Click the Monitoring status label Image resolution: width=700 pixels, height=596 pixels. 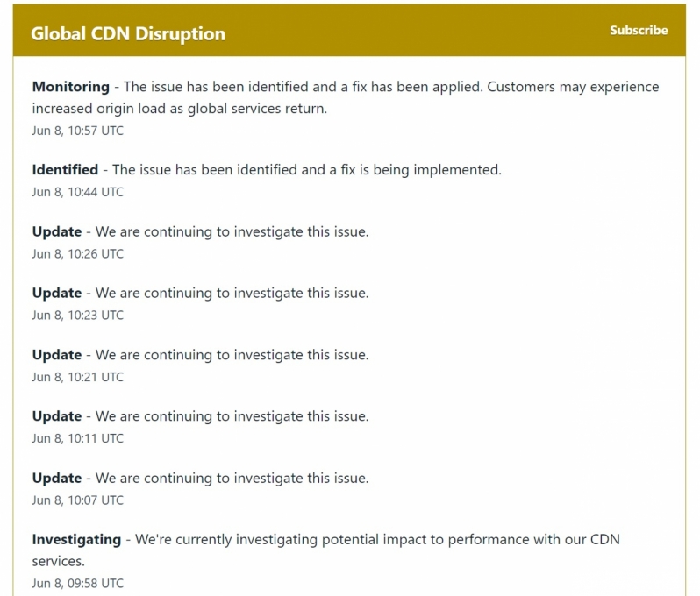70,87
